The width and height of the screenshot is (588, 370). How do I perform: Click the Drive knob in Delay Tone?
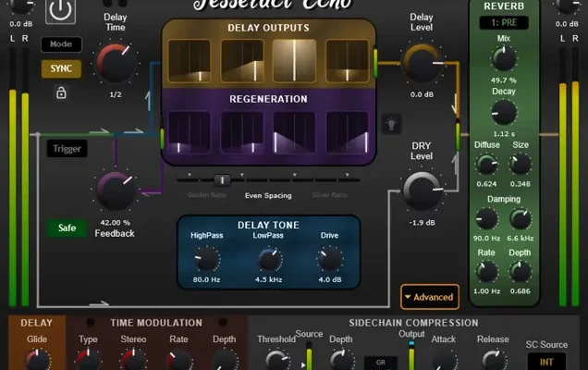point(330,259)
